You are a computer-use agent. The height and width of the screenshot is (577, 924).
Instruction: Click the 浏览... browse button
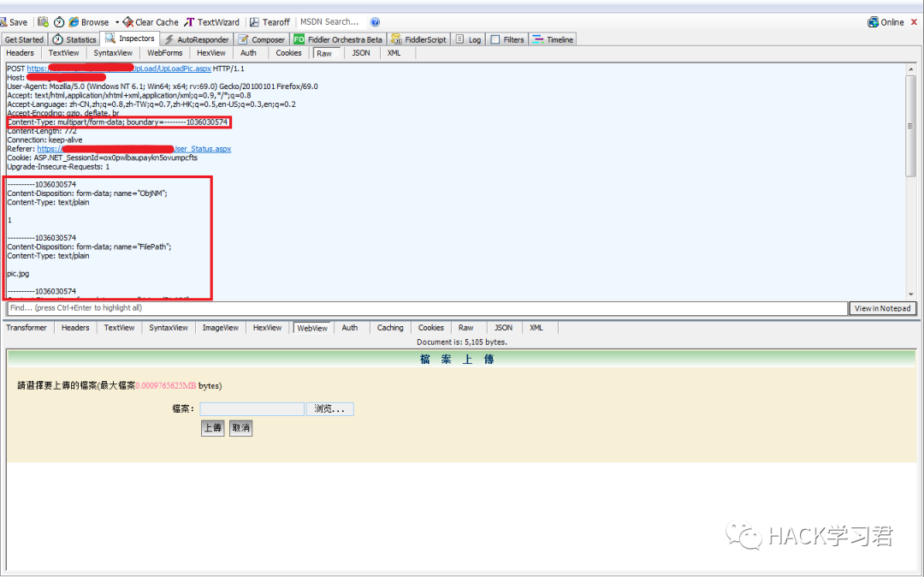pos(330,409)
